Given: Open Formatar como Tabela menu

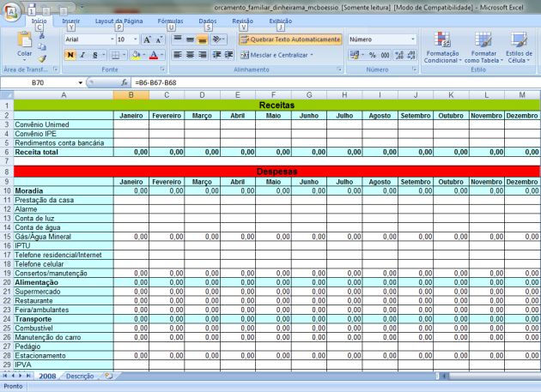Looking at the screenshot, I should pyautogui.click(x=483, y=47).
